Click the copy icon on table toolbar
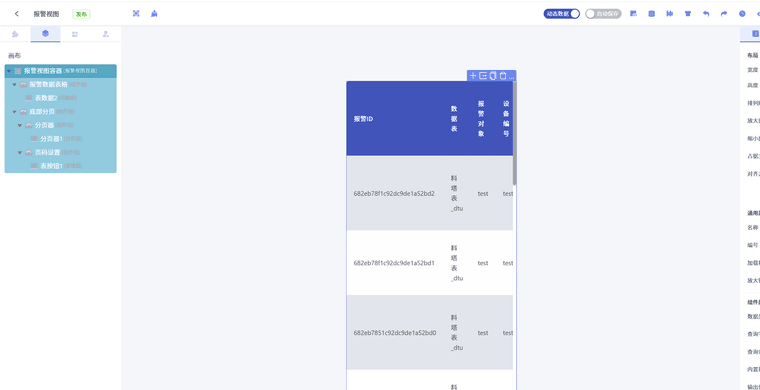This screenshot has height=390, width=760. (493, 76)
